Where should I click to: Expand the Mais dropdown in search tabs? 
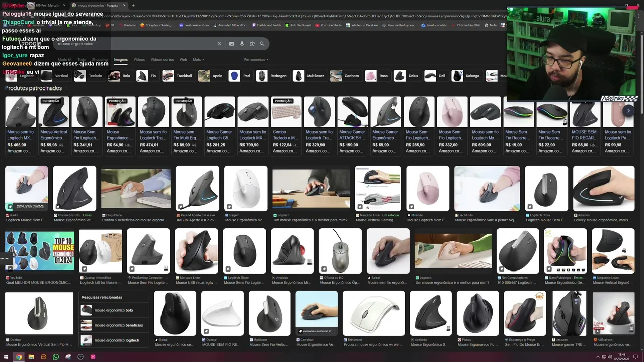pyautogui.click(x=198, y=60)
